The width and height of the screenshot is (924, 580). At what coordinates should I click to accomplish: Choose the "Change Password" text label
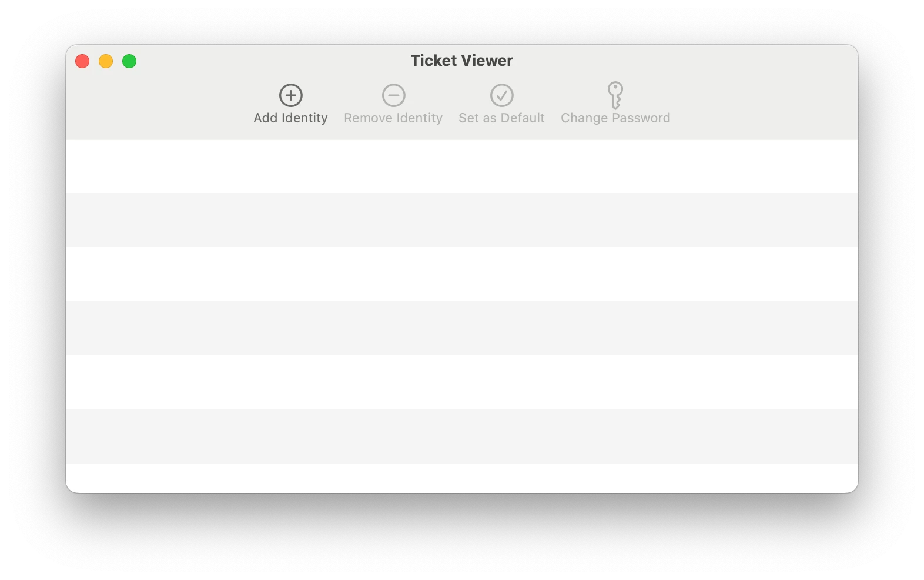(x=615, y=118)
